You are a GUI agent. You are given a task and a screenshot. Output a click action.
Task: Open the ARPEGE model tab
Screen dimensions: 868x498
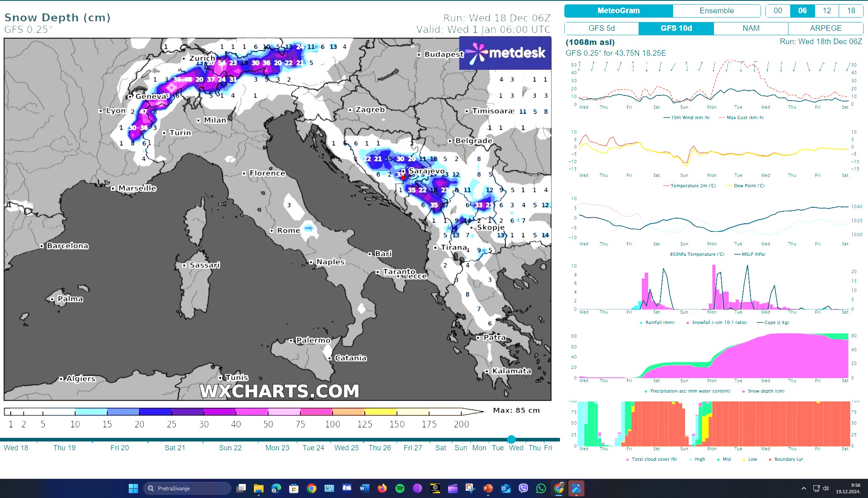pyautogui.click(x=825, y=28)
